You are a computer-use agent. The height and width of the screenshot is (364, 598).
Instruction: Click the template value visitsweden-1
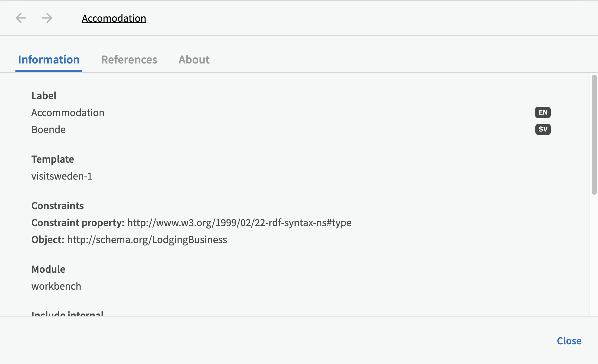[x=62, y=176]
